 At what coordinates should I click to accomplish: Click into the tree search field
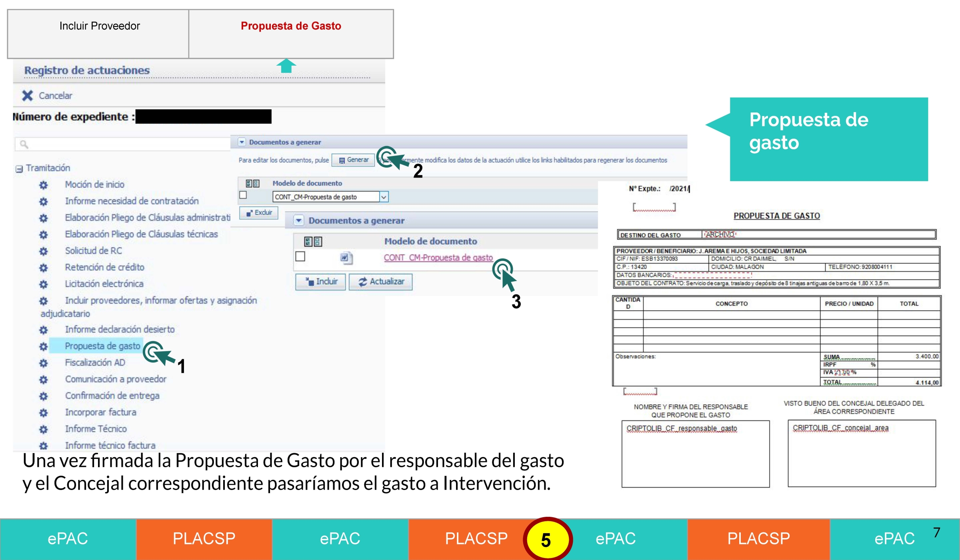(122, 144)
